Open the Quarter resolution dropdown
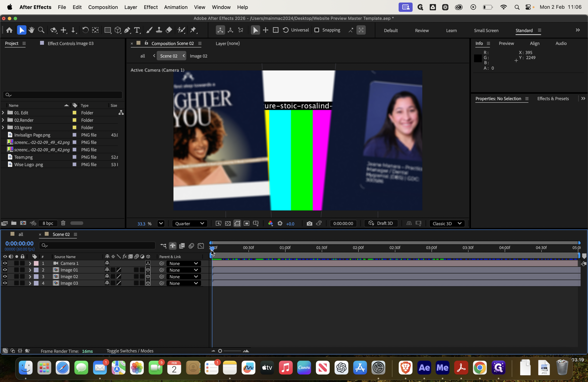Viewport: 588px width, 382px height. pyautogui.click(x=190, y=223)
